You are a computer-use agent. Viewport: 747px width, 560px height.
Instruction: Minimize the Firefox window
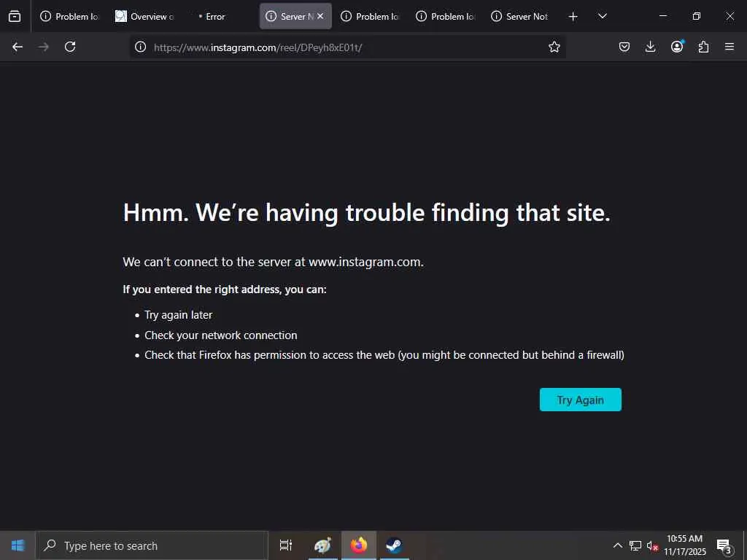pos(662,16)
